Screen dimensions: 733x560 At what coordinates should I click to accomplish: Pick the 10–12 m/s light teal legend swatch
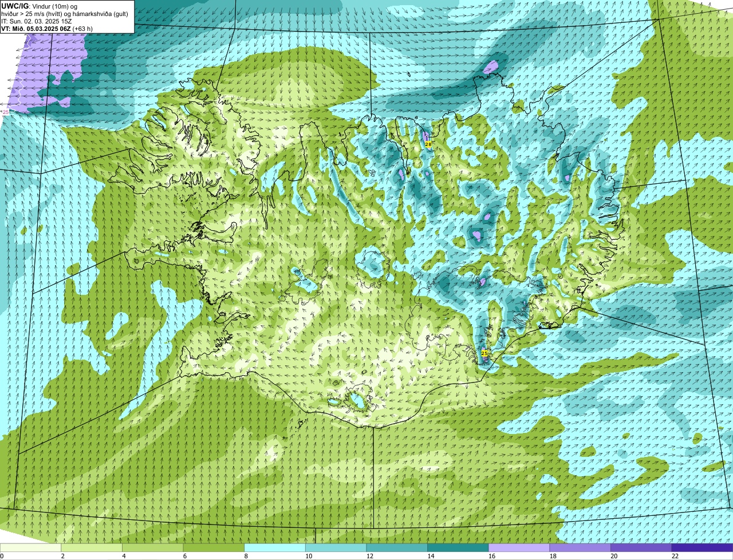(336, 547)
